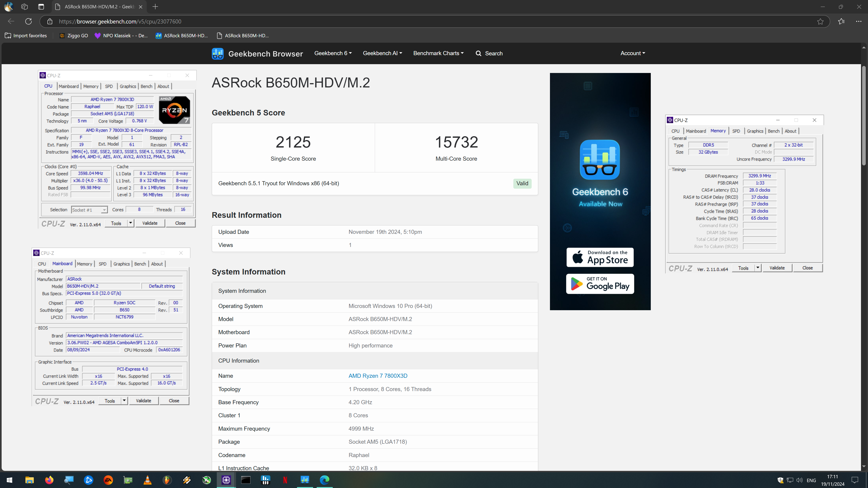Click the Import favorites bookmark

[x=26, y=36]
